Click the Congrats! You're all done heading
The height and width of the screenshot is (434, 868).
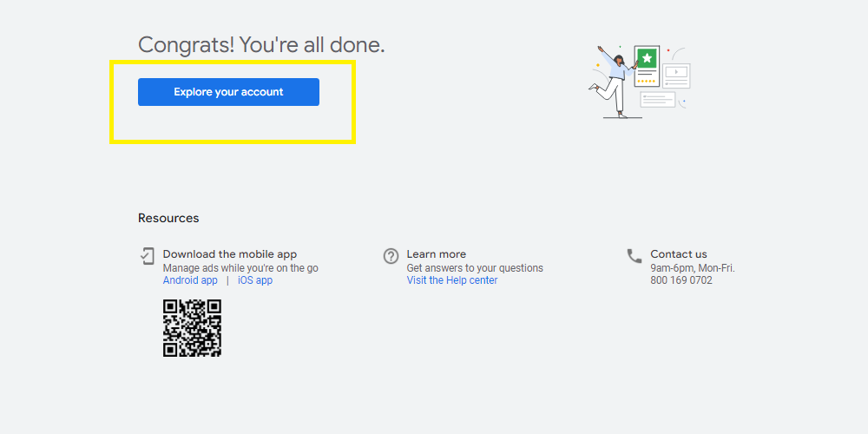261,45
